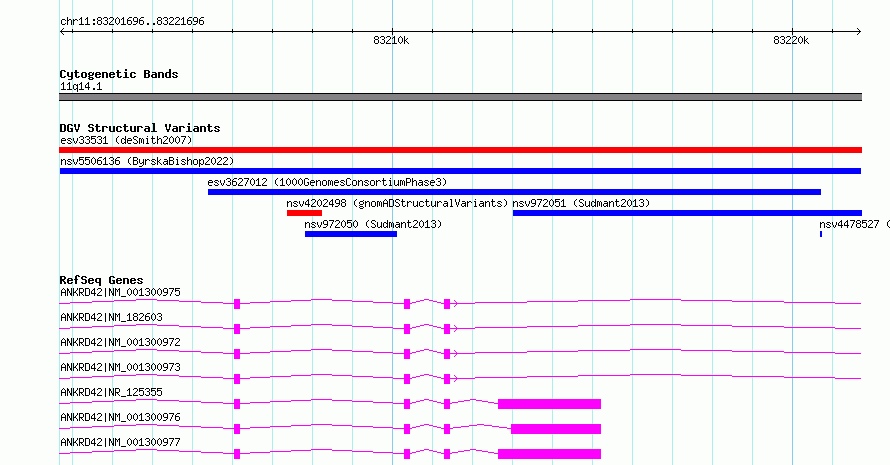Image resolution: width=890 pixels, height=465 pixels.
Task: Click the arrow-tipped exon of NM_001300973
Action: [448, 379]
